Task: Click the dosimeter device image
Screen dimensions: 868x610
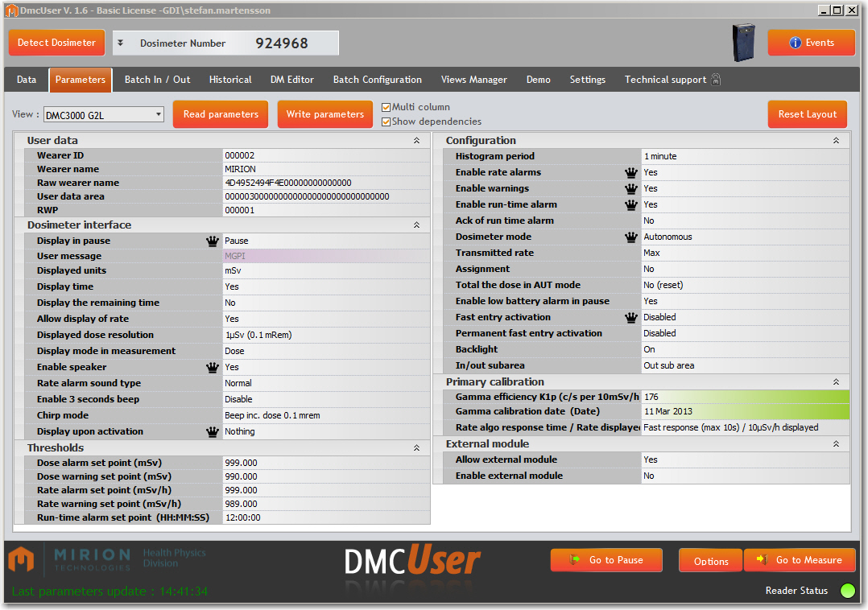Action: click(744, 43)
